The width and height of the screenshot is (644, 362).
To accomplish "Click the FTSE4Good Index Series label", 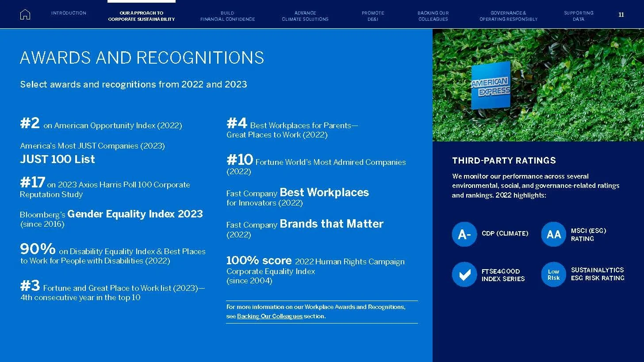I will click(503, 275).
